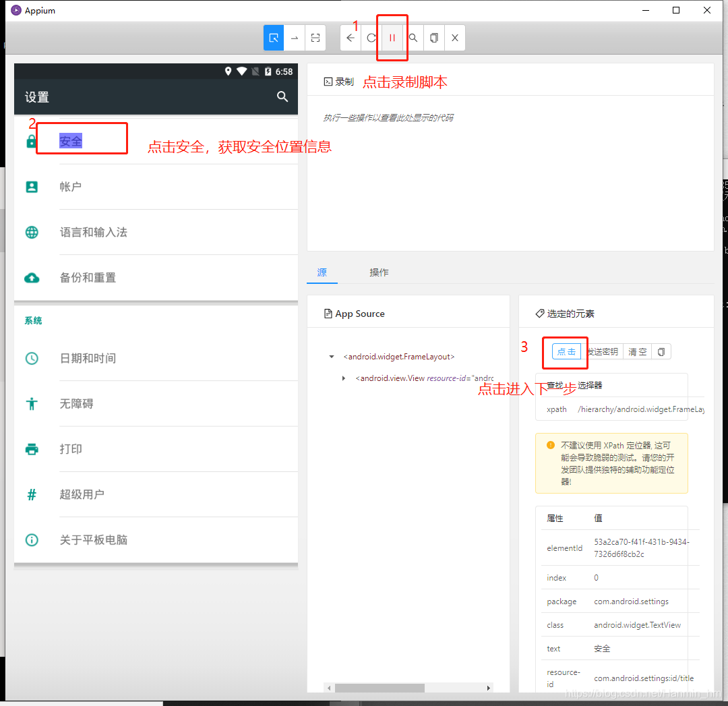Image resolution: width=728 pixels, height=706 pixels.
Task: Select 帐户 in device screenshot
Action: point(71,187)
